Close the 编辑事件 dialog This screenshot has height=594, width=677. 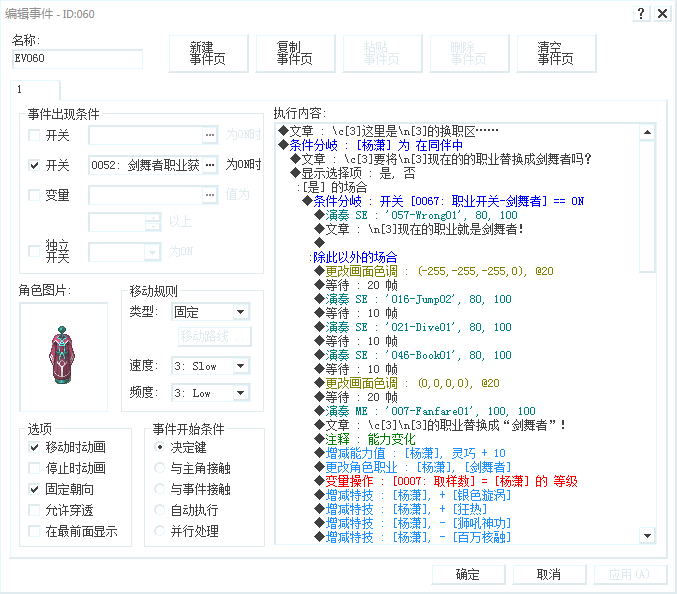662,14
